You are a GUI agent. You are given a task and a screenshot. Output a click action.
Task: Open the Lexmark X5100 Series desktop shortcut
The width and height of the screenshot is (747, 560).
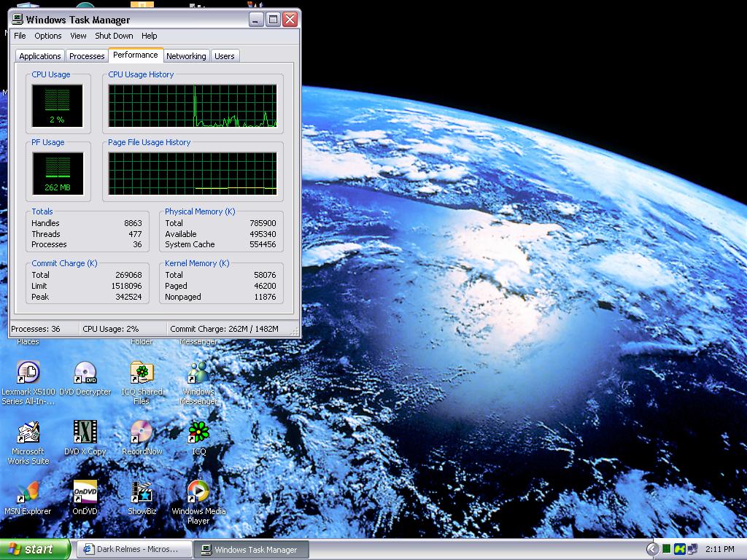pos(28,372)
